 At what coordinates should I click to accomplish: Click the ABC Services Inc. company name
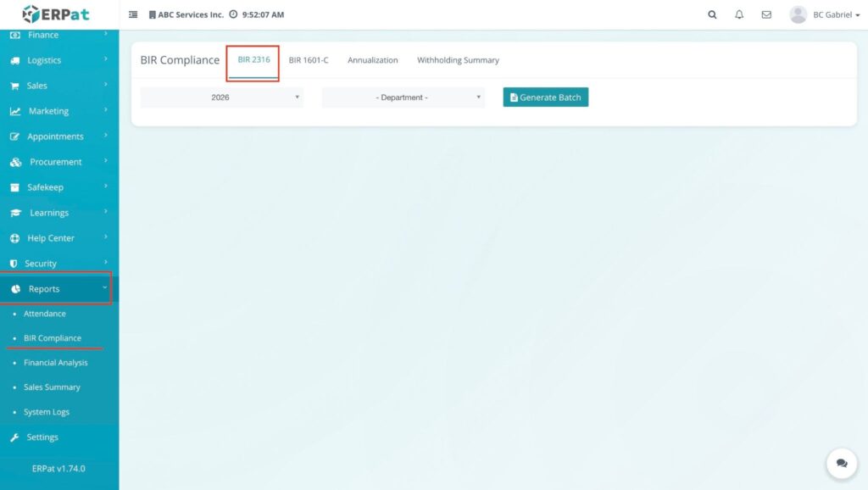(x=191, y=15)
